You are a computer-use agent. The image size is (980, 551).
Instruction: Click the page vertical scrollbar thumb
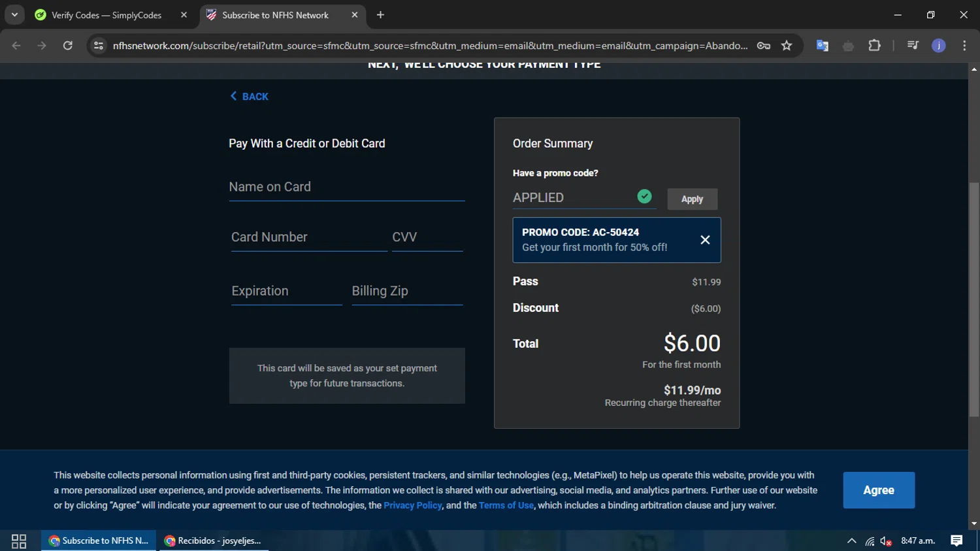(x=974, y=299)
